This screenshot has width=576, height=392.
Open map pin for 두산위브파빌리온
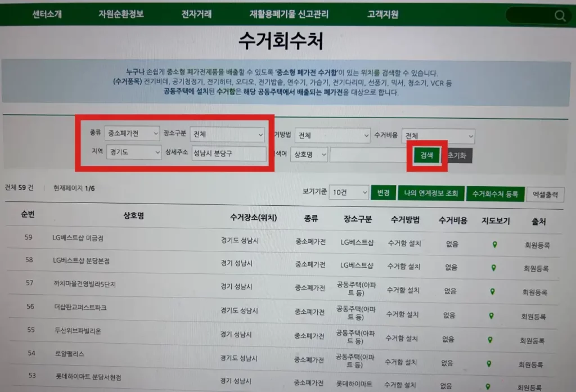pyautogui.click(x=490, y=340)
